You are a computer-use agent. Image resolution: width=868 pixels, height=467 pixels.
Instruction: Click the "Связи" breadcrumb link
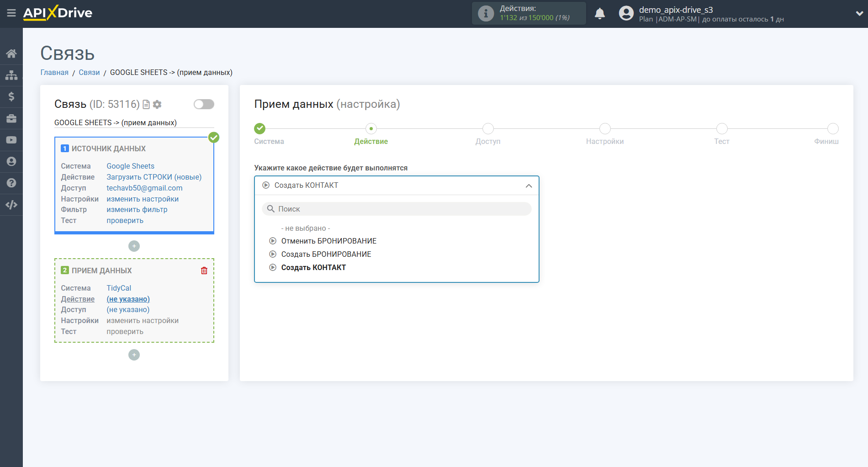[x=89, y=73]
